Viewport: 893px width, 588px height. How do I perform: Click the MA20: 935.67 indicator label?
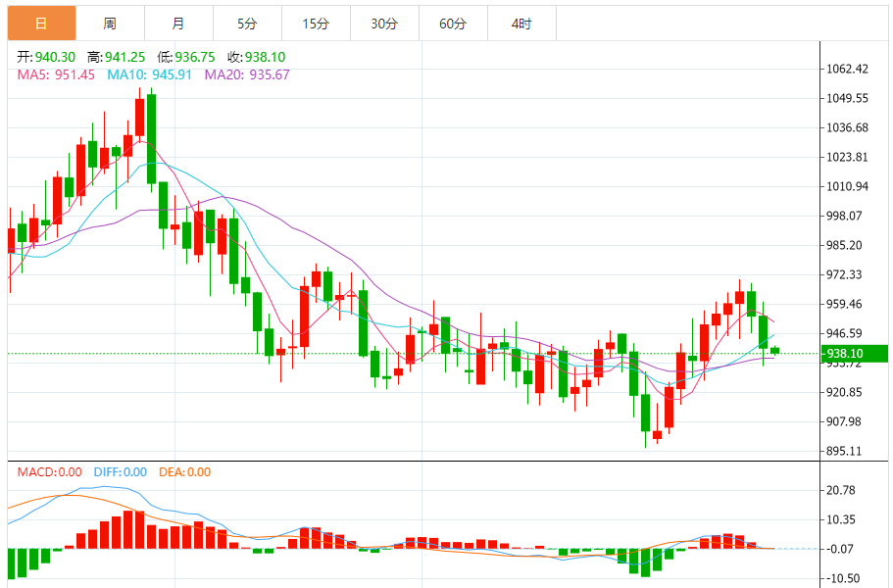pyautogui.click(x=247, y=74)
